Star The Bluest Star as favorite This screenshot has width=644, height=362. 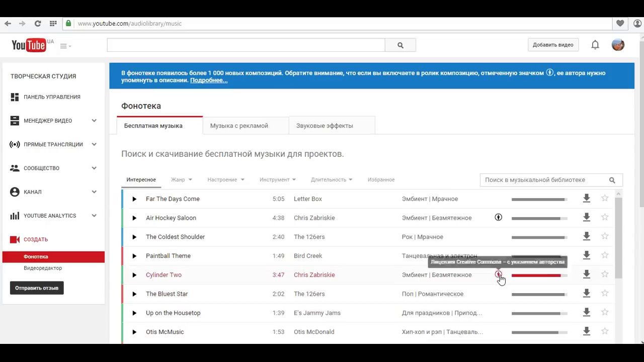(605, 293)
